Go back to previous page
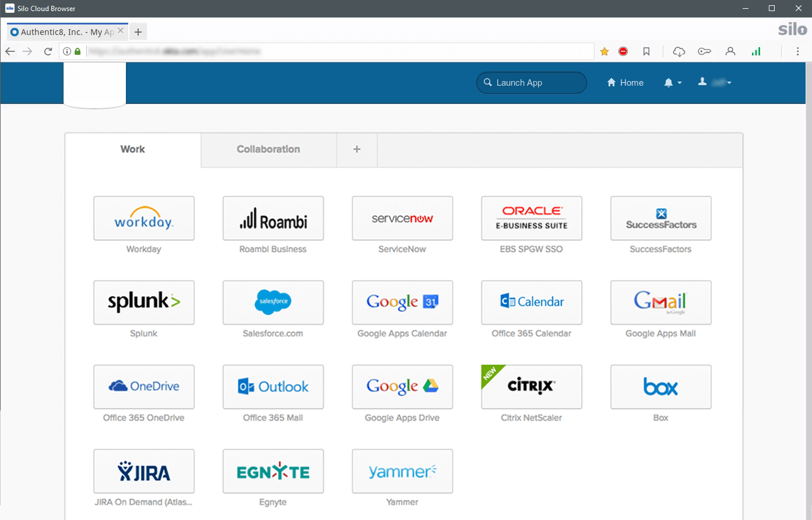 10,51
